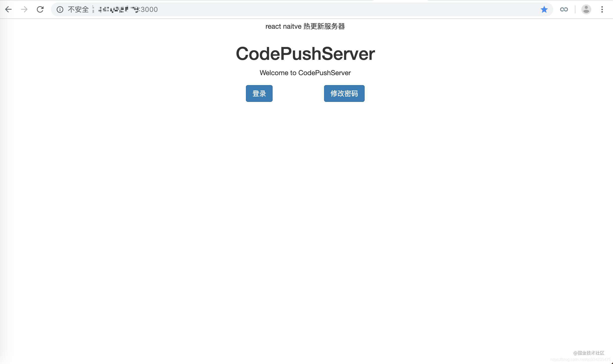Click the 修改密码 change password button
Viewport: 613px width, 364px height.
pos(344,93)
